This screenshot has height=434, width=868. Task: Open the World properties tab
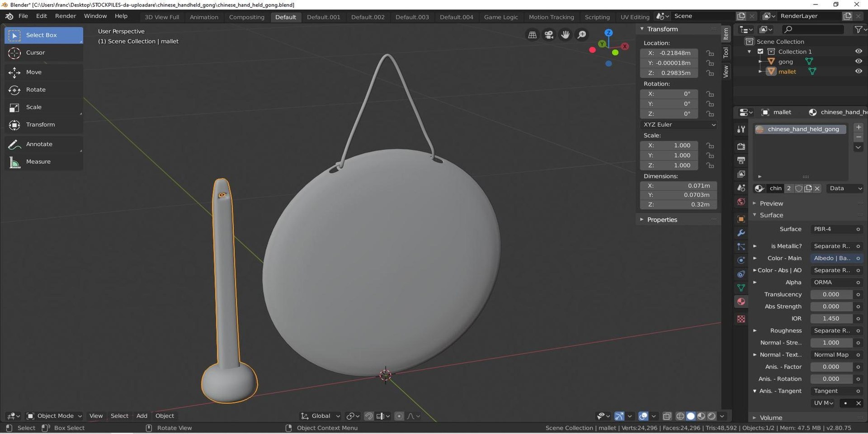(x=741, y=202)
